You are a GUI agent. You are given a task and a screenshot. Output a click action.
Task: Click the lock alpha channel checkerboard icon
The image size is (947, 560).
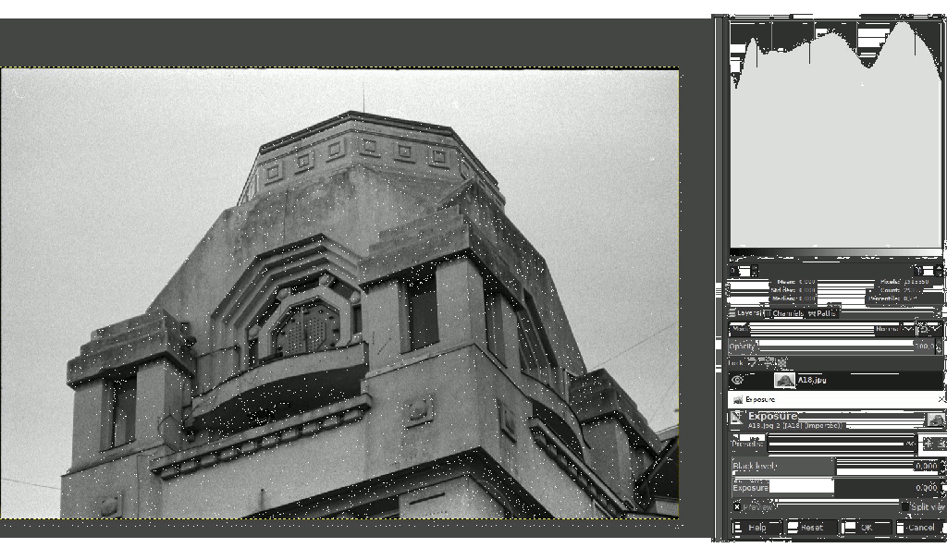781,363
